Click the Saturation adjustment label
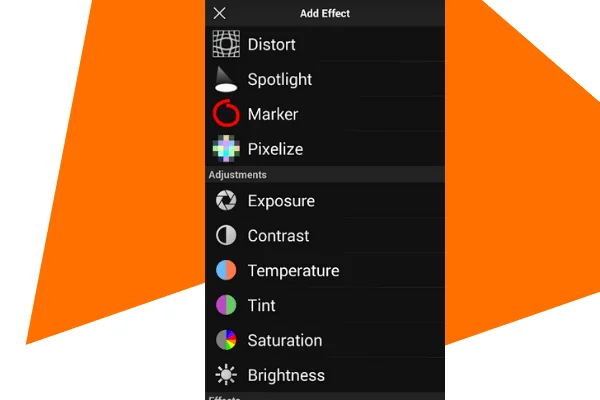600x400 pixels. click(x=285, y=340)
